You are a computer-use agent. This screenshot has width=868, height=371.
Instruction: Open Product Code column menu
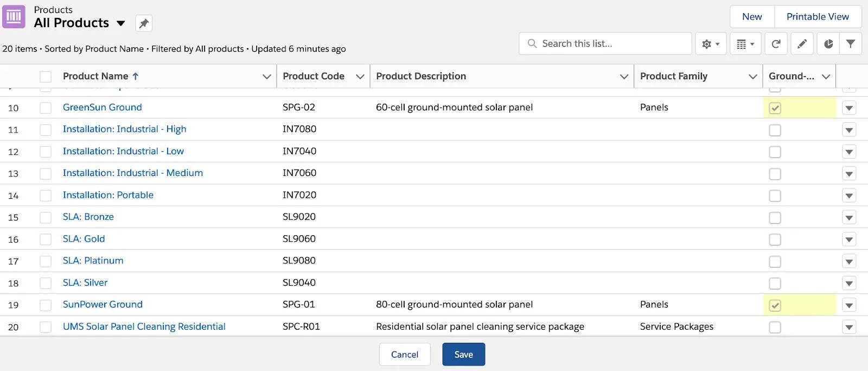[360, 77]
